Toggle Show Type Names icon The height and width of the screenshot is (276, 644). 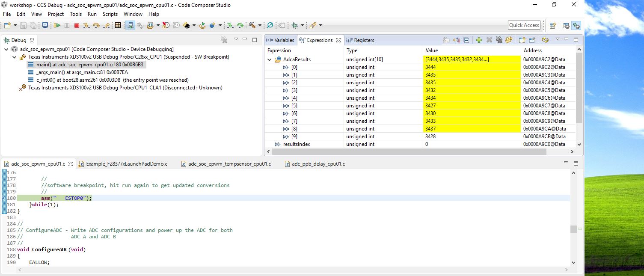coord(446,40)
